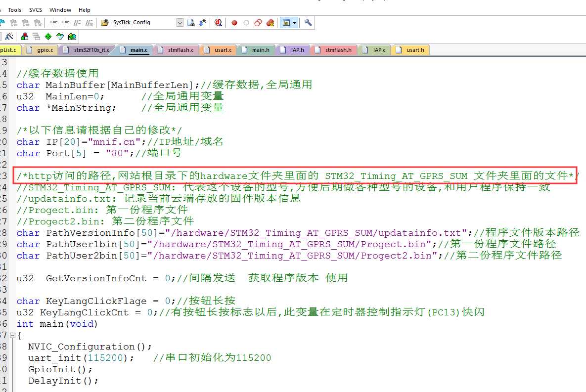Click the incremental find binoculars icon

pos(203,23)
